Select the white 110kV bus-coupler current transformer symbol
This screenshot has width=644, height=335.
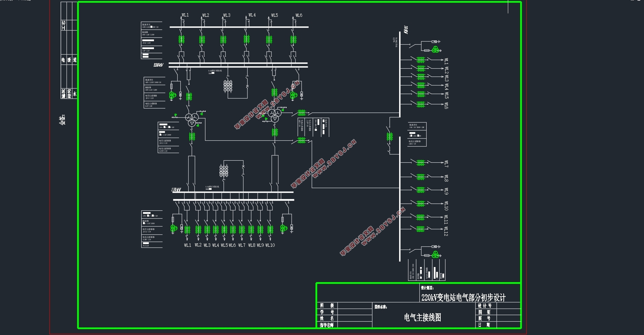click(224, 171)
